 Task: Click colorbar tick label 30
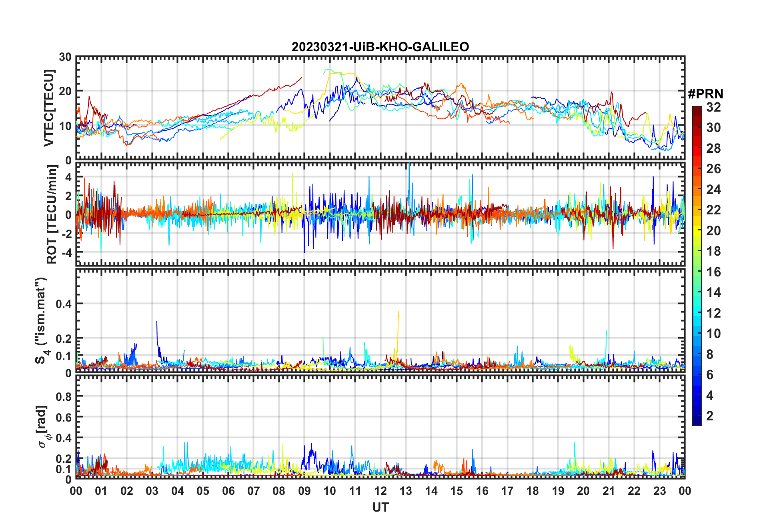coord(713,128)
